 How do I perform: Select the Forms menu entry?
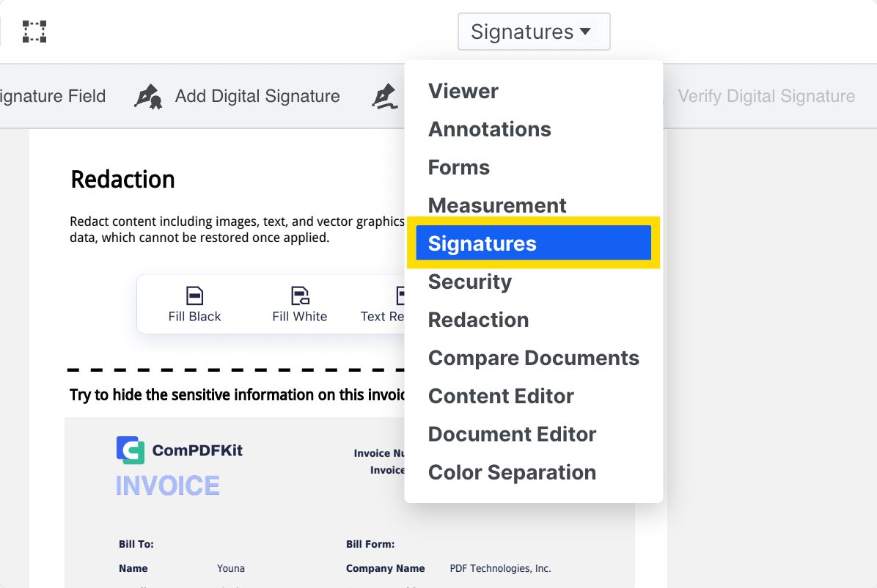(x=459, y=167)
